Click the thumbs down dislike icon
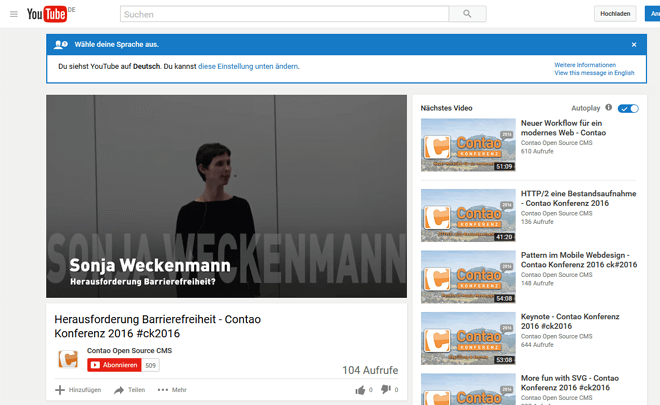Image resolution: width=660 pixels, height=405 pixels. [386, 389]
